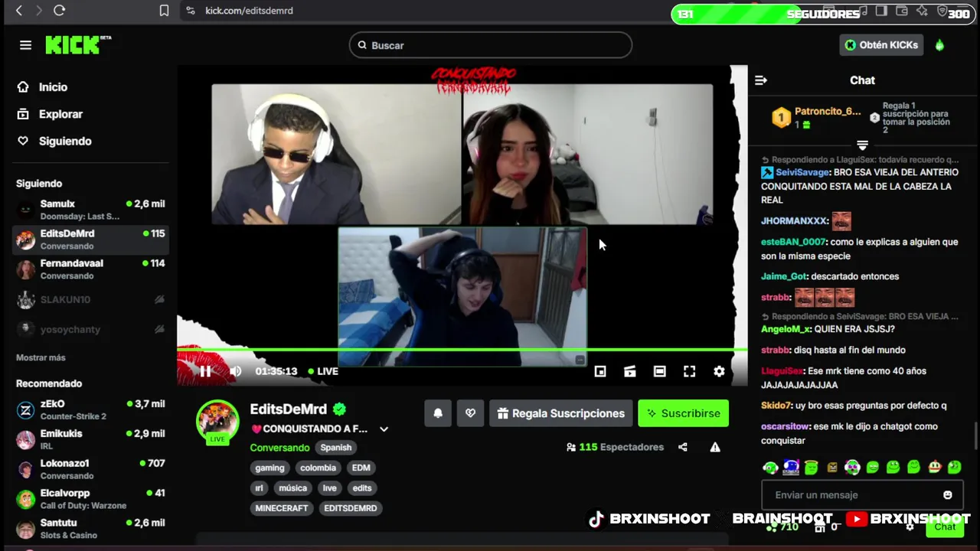Open Fernandavaal channel in the sidebar
This screenshot has height=551, width=980.
[x=90, y=269]
